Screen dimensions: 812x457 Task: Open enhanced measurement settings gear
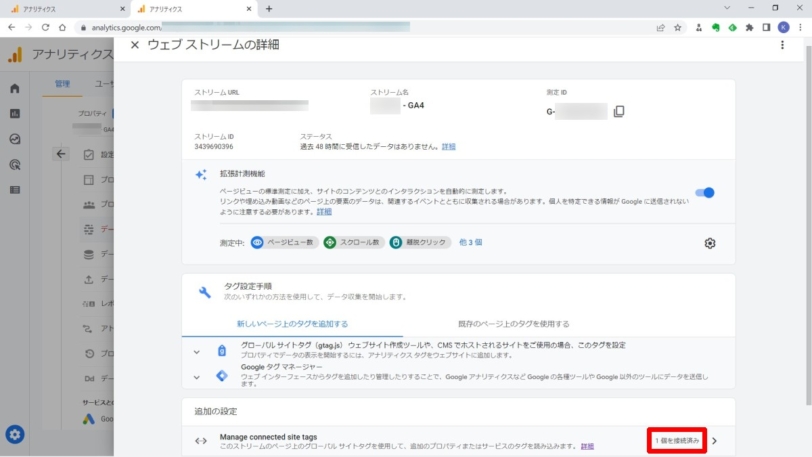(709, 243)
